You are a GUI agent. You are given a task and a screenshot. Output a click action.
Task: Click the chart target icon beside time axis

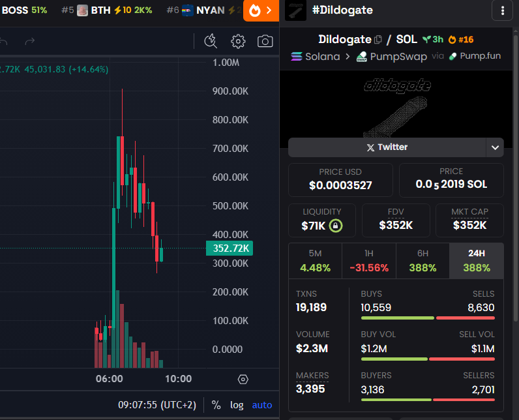click(243, 380)
